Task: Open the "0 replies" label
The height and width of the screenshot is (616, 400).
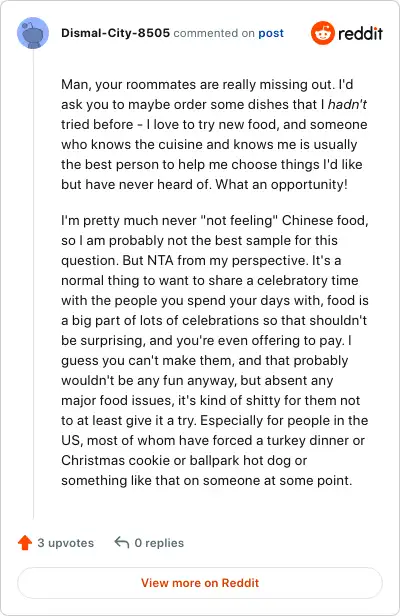Action: coord(159,543)
